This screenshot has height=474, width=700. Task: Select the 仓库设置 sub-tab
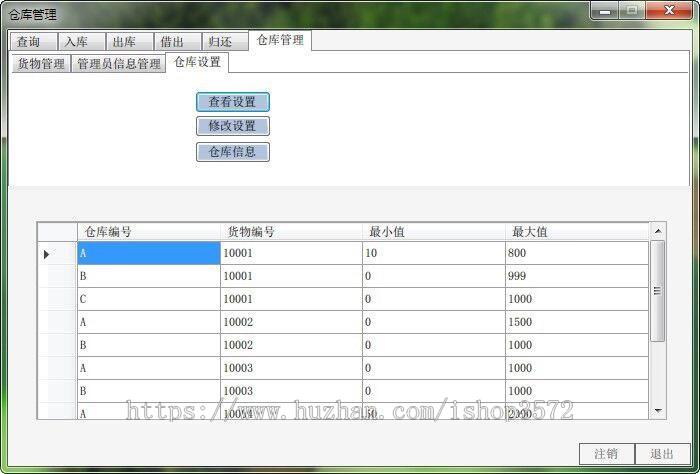click(x=197, y=62)
